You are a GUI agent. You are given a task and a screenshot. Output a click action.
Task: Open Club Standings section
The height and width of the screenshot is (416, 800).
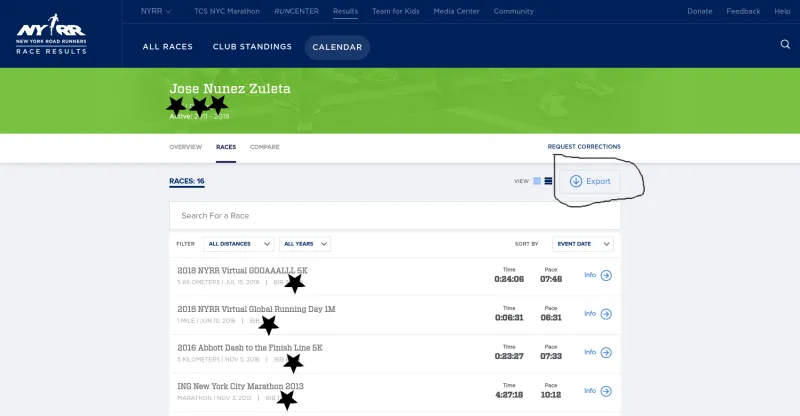pos(252,47)
